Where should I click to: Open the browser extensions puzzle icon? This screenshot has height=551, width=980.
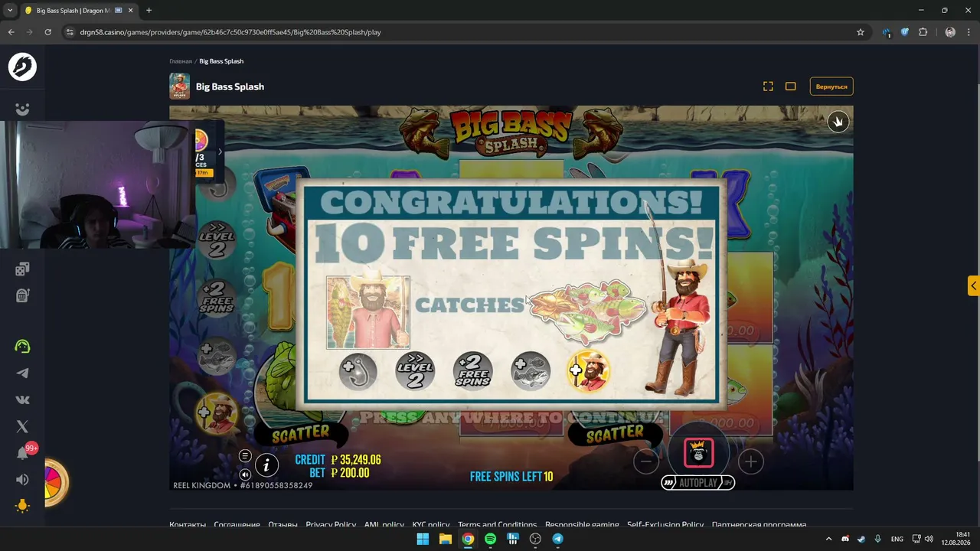click(923, 32)
